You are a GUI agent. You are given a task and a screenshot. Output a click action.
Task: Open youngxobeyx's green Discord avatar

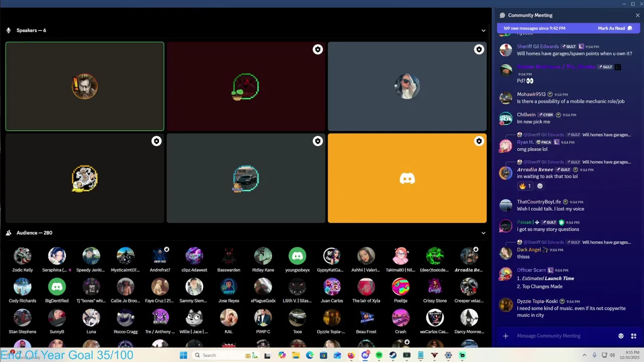click(x=297, y=256)
